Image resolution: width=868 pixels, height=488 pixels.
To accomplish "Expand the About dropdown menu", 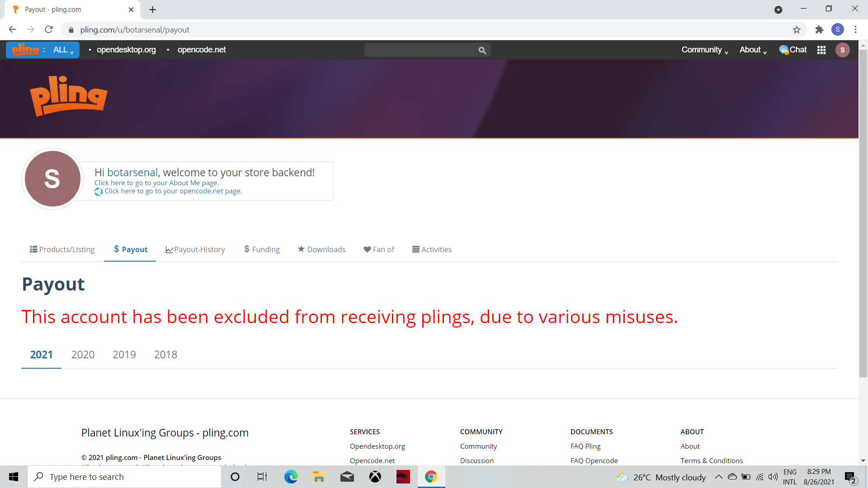I will [753, 50].
